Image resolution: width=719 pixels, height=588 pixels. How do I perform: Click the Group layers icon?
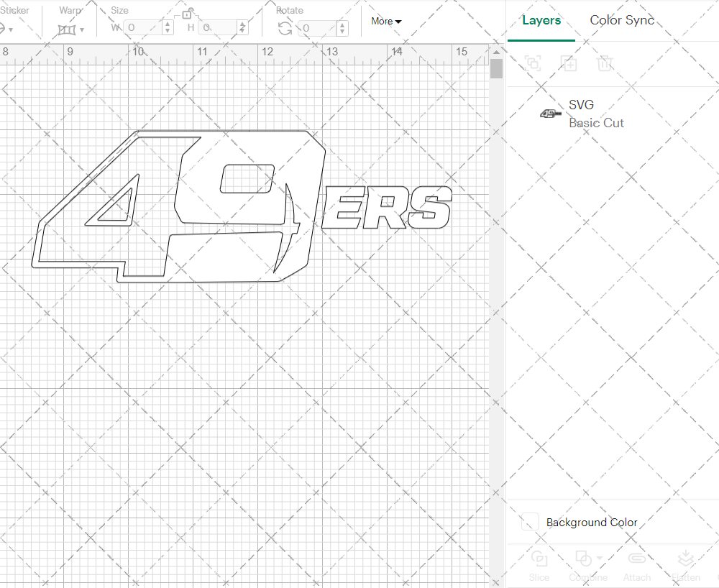[533, 63]
